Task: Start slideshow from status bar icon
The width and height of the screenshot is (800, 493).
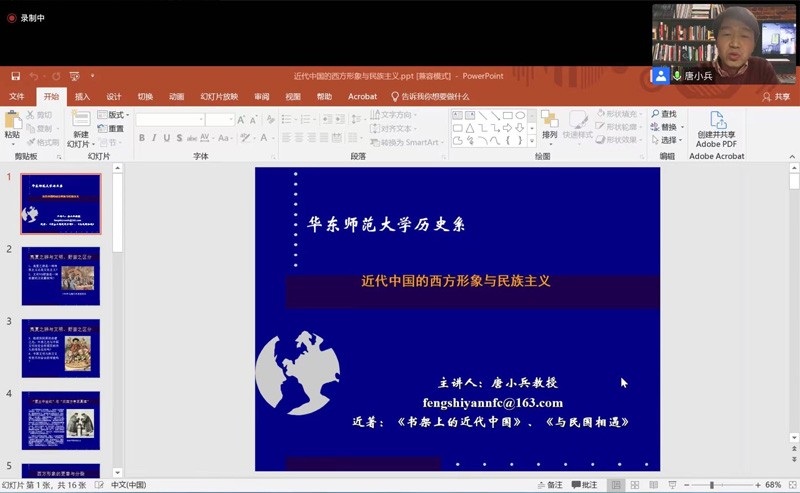Action: click(672, 485)
